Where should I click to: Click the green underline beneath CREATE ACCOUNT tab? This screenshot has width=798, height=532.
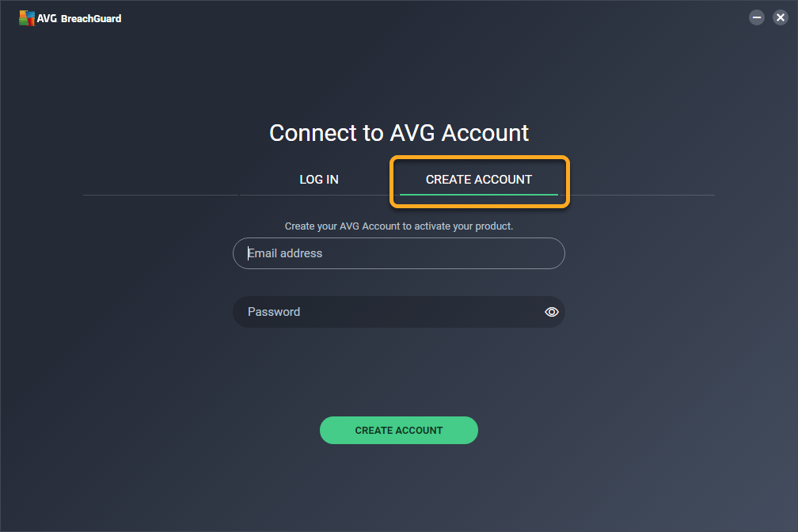tap(479, 195)
